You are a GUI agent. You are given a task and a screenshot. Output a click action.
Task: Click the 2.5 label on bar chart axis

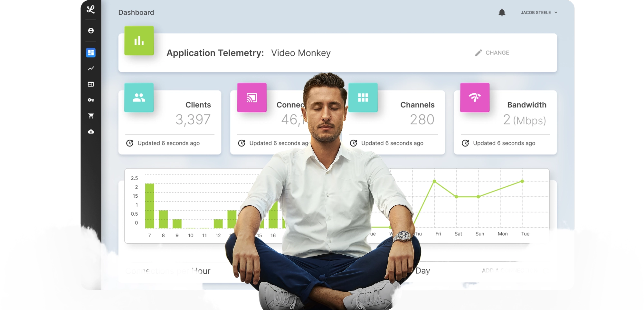[134, 178]
